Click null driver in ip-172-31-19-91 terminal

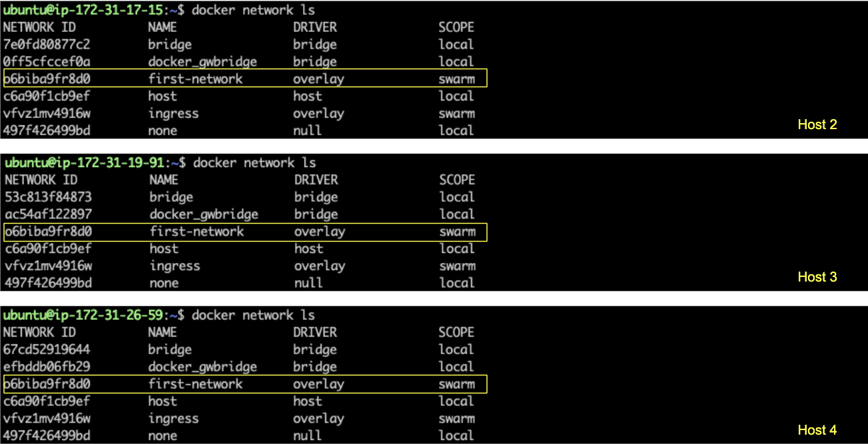tap(309, 283)
